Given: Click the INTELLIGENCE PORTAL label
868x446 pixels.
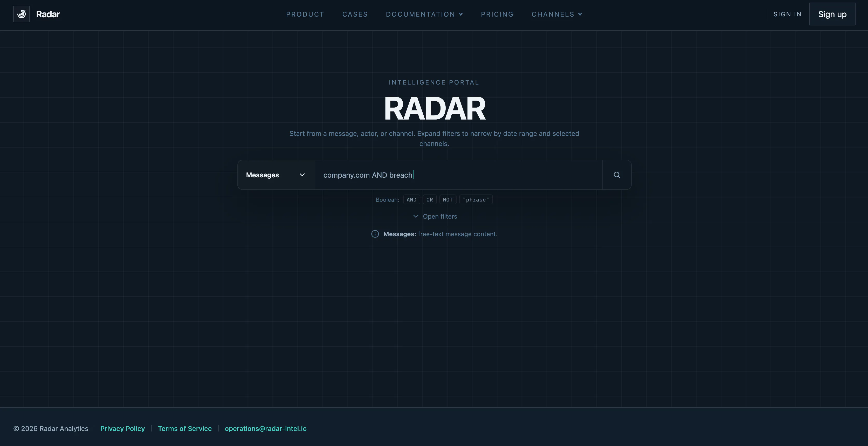Looking at the screenshot, I should [x=434, y=82].
